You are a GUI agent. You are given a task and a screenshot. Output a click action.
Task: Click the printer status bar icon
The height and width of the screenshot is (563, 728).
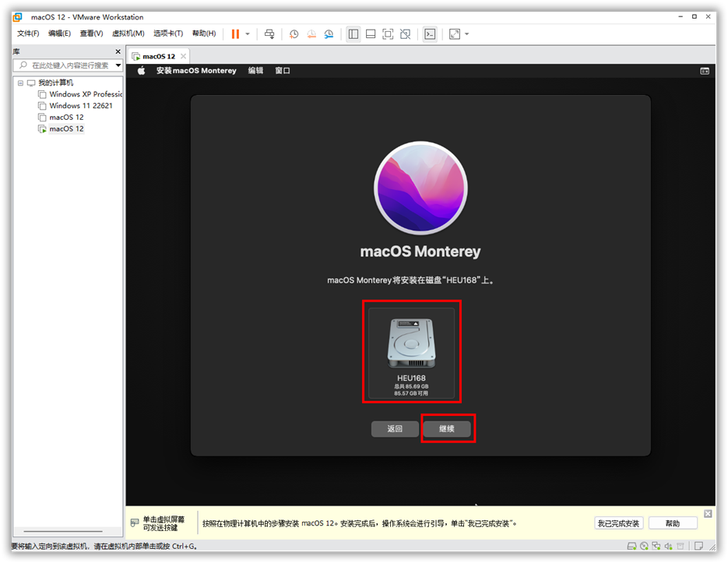[681, 547]
